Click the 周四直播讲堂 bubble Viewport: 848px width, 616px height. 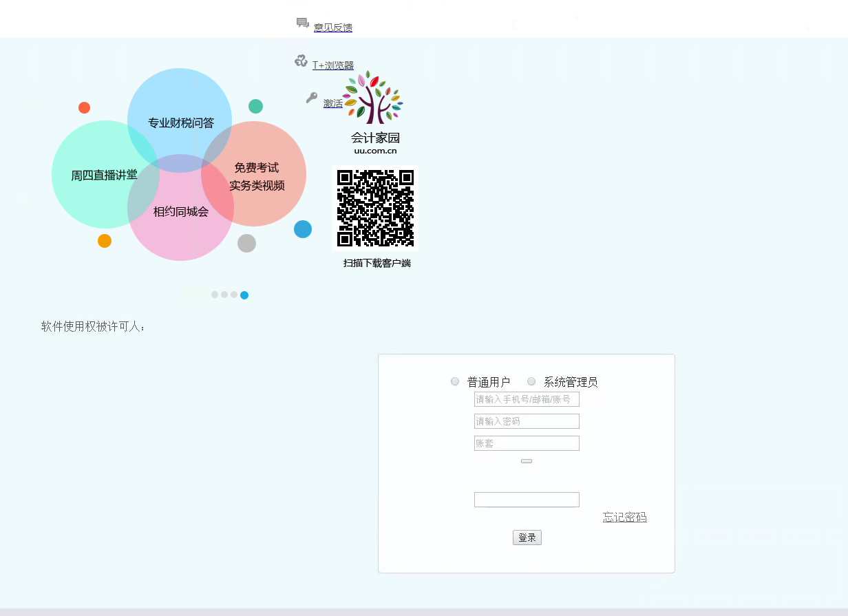pos(105,175)
